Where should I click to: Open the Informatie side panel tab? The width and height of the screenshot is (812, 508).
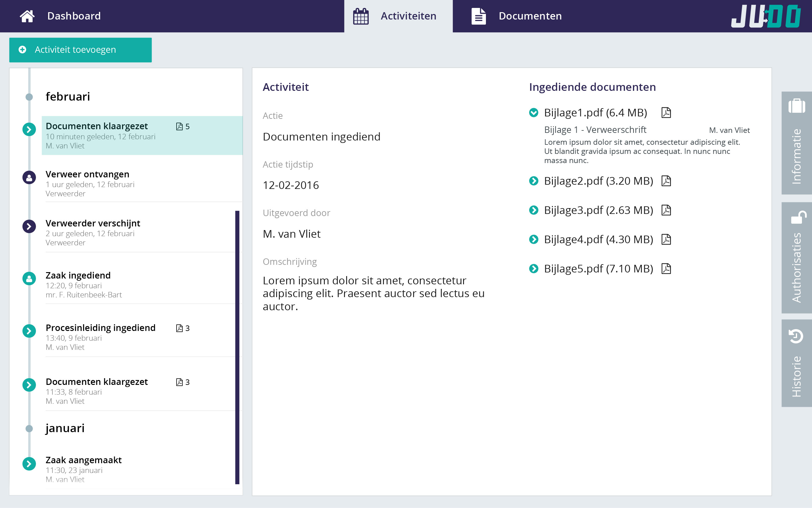coord(796,143)
